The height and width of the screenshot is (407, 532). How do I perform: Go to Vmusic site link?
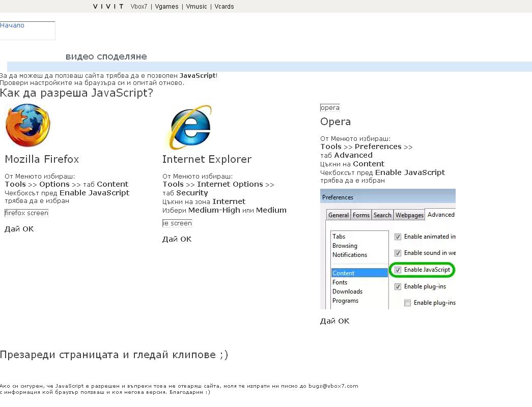(x=197, y=7)
